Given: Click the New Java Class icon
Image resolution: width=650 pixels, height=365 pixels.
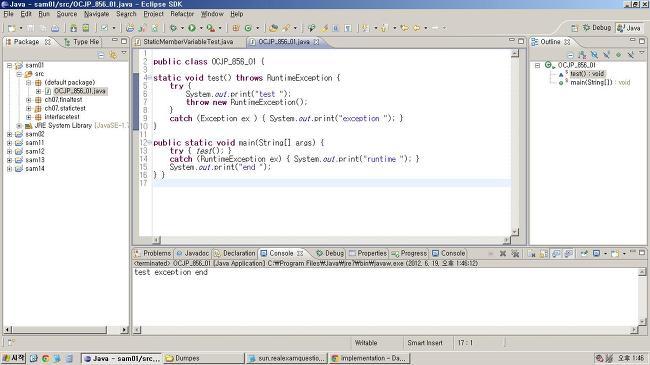Looking at the screenshot, I should click(x=248, y=28).
